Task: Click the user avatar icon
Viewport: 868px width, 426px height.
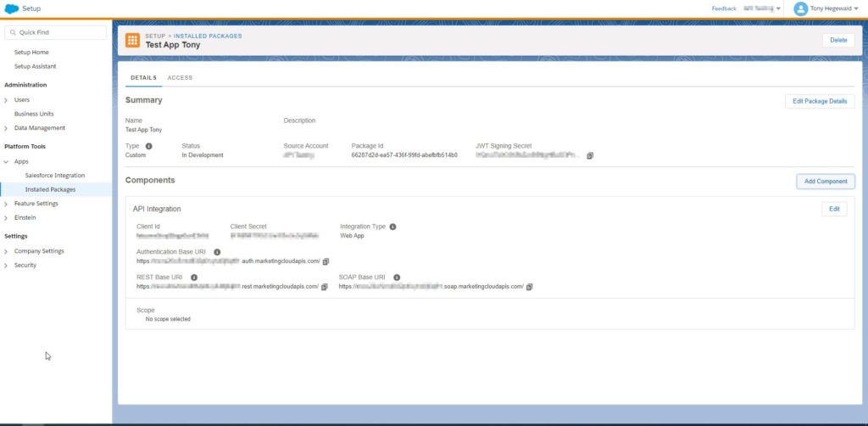Action: pos(800,8)
